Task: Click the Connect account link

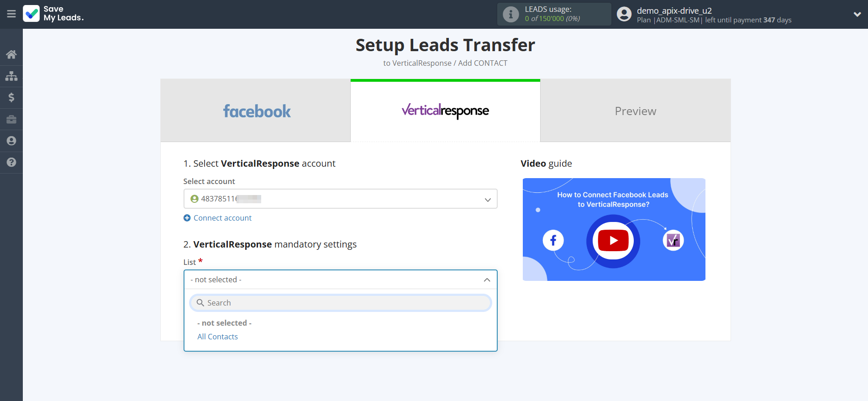Action: click(222, 218)
